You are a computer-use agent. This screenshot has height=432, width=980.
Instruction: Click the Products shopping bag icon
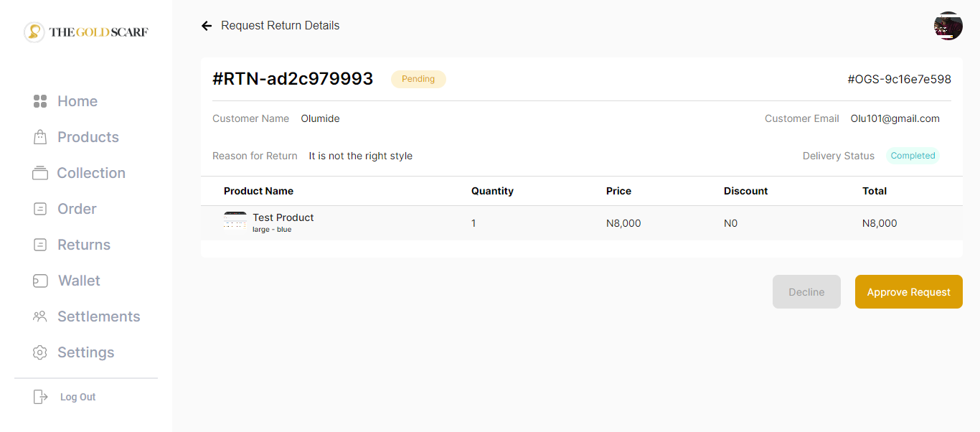click(40, 137)
